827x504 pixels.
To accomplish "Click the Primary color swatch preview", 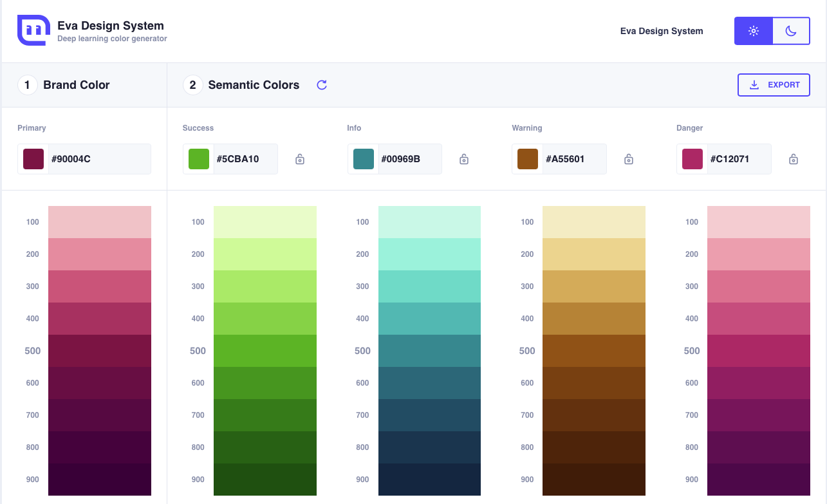I will (33, 159).
